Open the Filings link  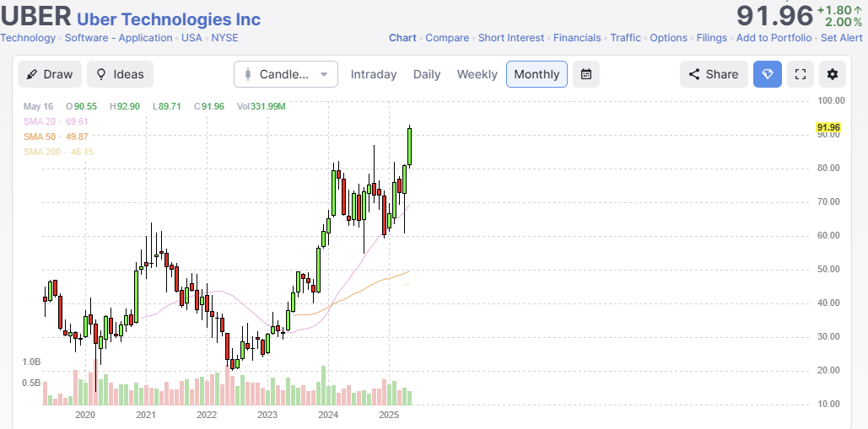pyautogui.click(x=712, y=38)
